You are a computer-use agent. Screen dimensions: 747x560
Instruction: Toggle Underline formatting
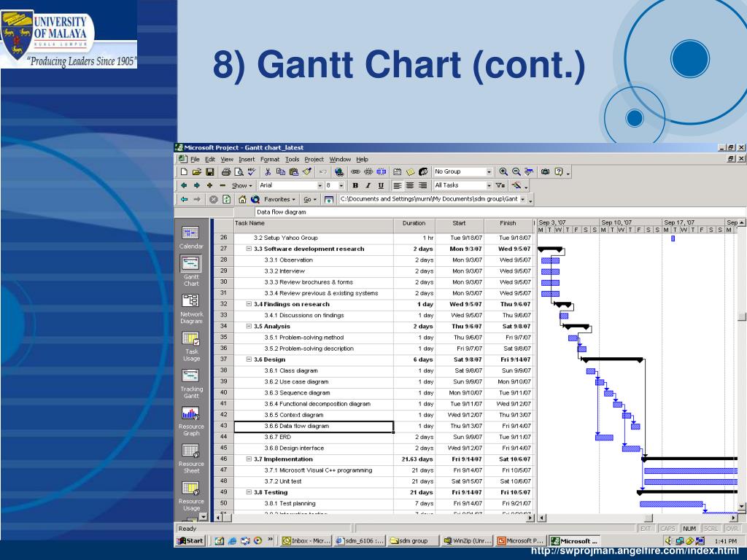[381, 185]
